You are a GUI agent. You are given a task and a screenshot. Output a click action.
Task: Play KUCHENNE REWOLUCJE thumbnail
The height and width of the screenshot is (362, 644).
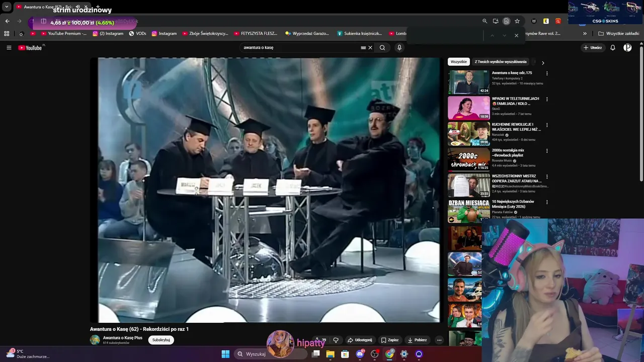tap(469, 133)
